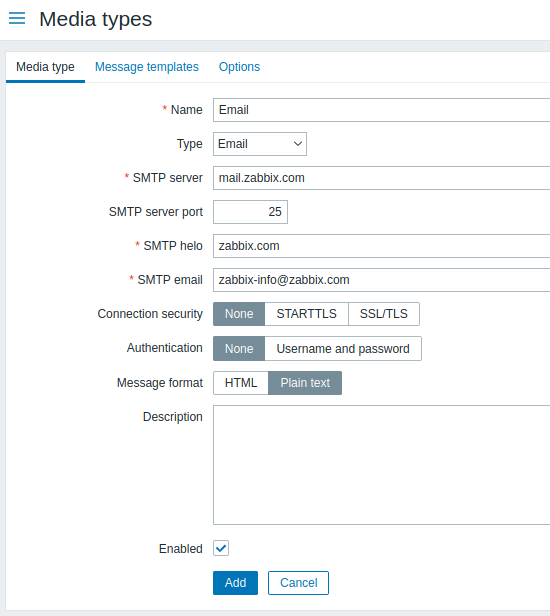Select Username and password authentication

click(343, 348)
